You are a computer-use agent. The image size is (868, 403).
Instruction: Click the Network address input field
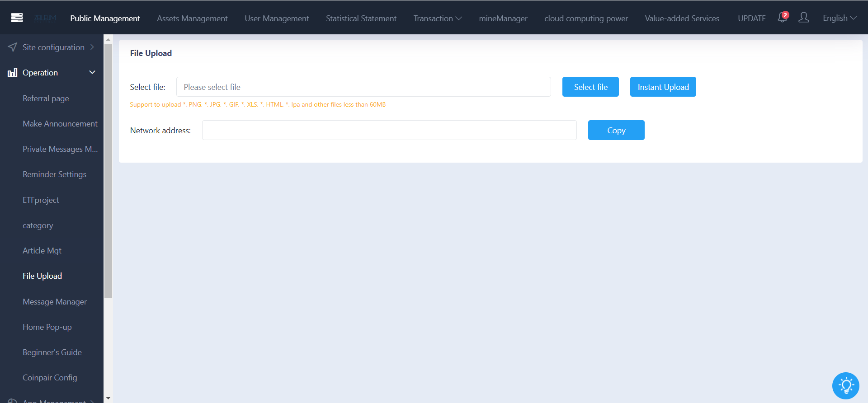pyautogui.click(x=389, y=130)
